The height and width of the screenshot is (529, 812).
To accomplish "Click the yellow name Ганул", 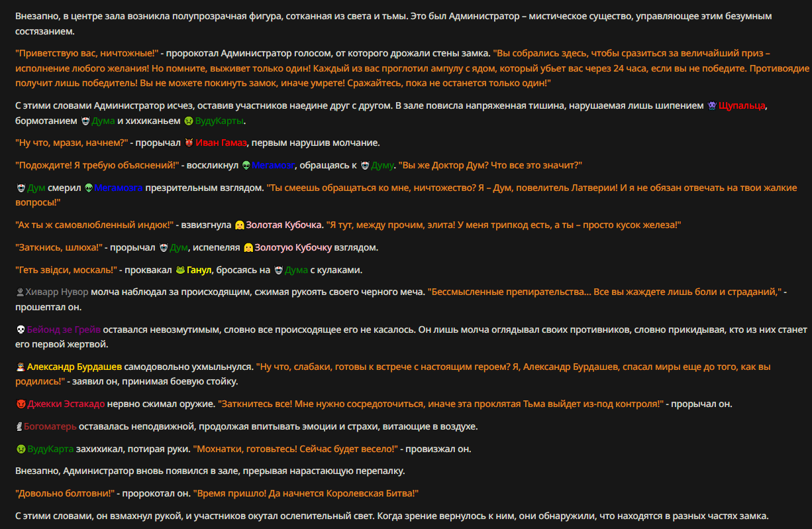I will 199,270.
